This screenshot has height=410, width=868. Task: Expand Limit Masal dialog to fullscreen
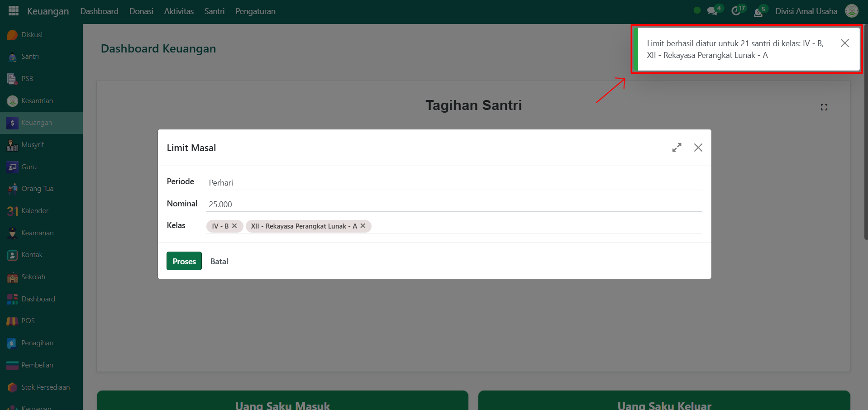[x=677, y=148]
